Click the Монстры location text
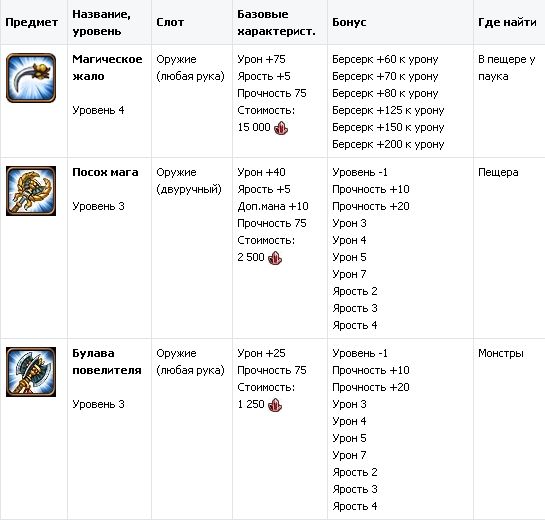Image resolution: width=545 pixels, height=520 pixels. coord(501,354)
